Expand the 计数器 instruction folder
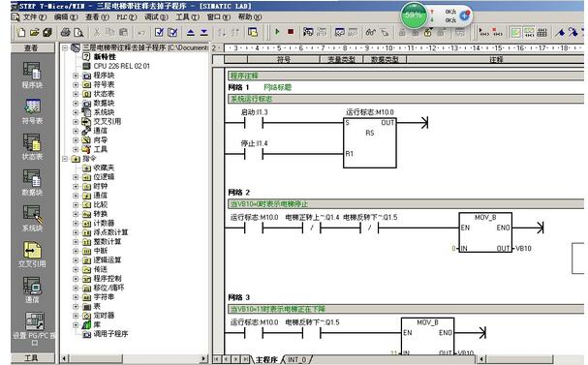Image resolution: width=588 pixels, height=365 pixels. pyautogui.click(x=76, y=224)
